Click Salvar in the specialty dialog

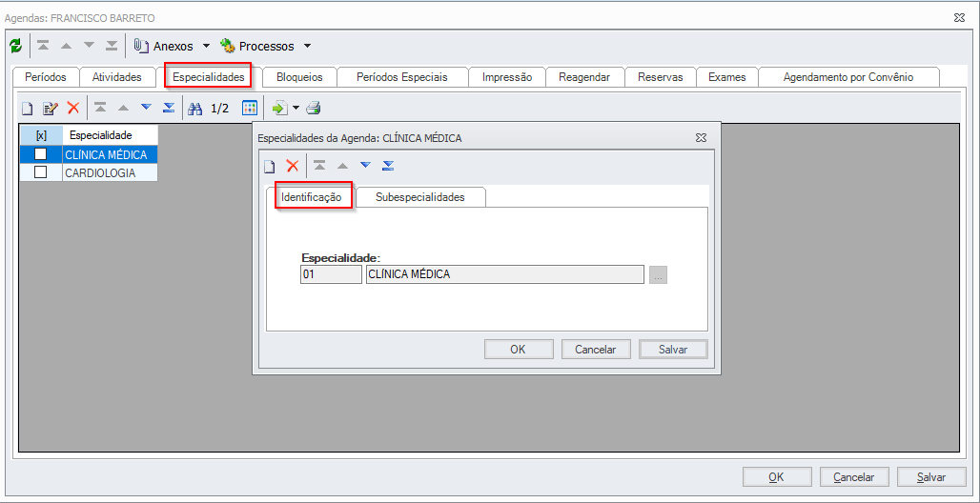click(673, 350)
